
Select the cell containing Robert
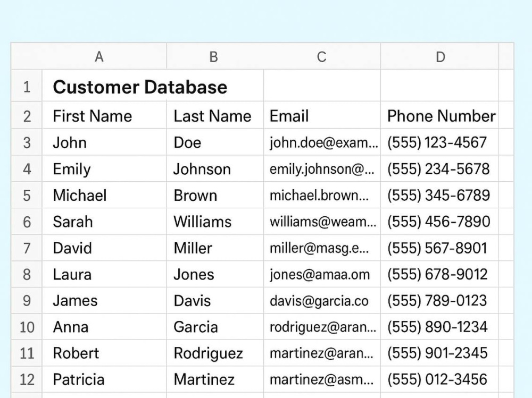[104, 353]
